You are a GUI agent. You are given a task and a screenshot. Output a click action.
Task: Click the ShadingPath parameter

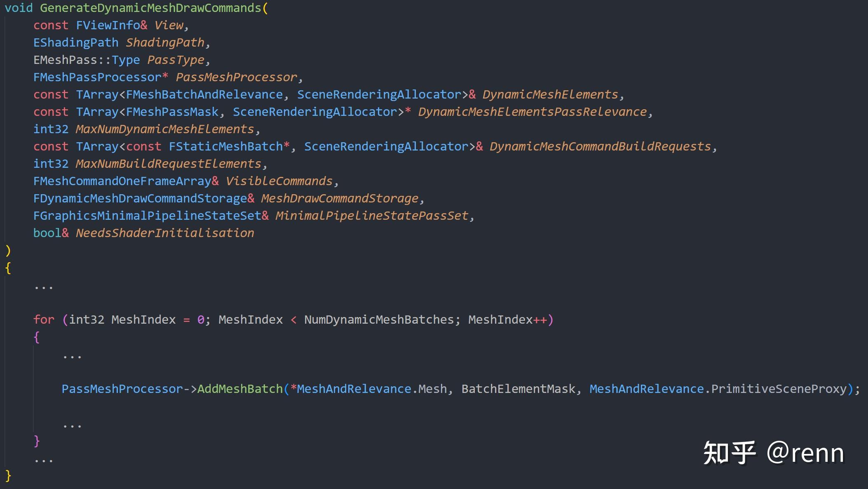click(165, 42)
